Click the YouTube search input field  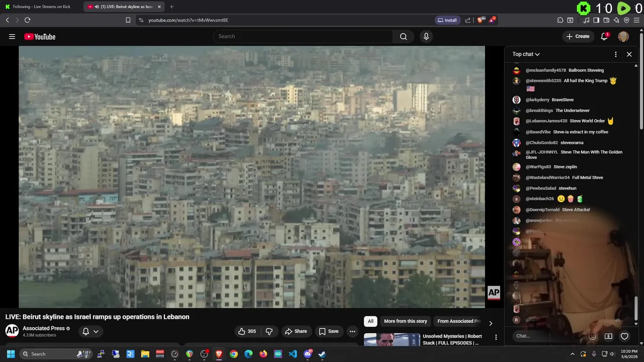pos(303,36)
